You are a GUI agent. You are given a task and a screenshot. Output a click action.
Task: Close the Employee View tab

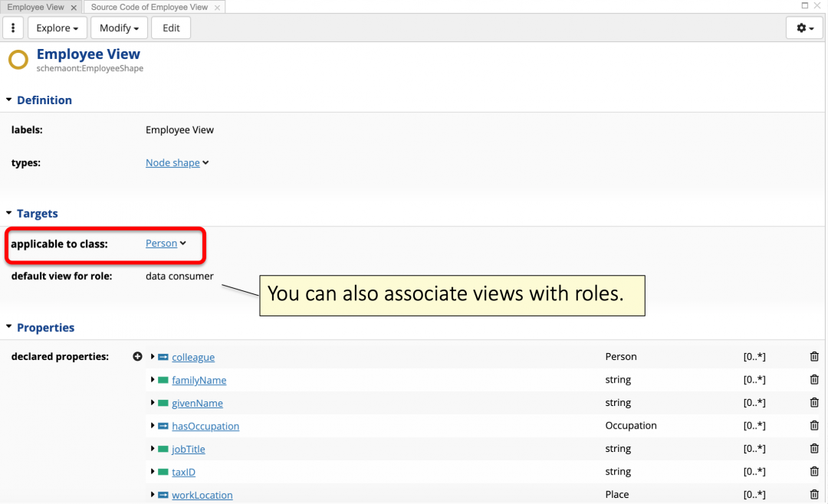click(74, 8)
